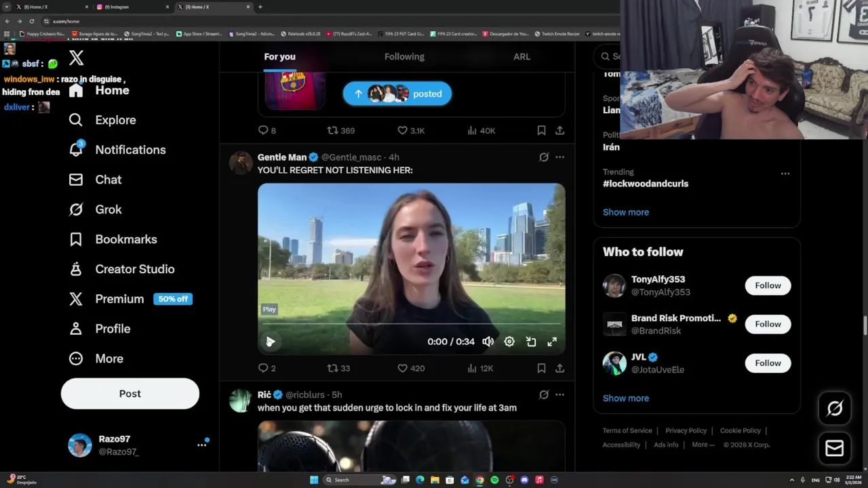
Task: Open Creator Studio in the sidebar
Action: 121,269
